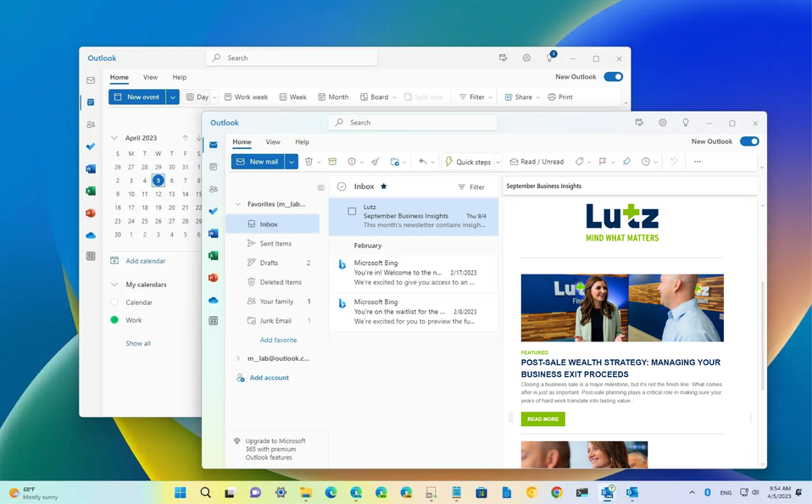Click the Categorize tag icon

tap(579, 162)
